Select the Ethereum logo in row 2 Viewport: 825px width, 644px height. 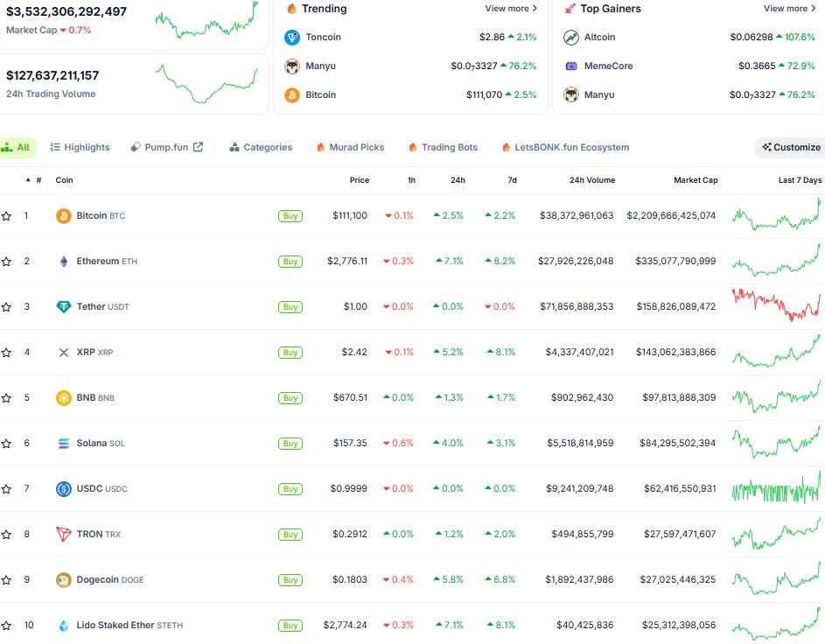(x=63, y=261)
